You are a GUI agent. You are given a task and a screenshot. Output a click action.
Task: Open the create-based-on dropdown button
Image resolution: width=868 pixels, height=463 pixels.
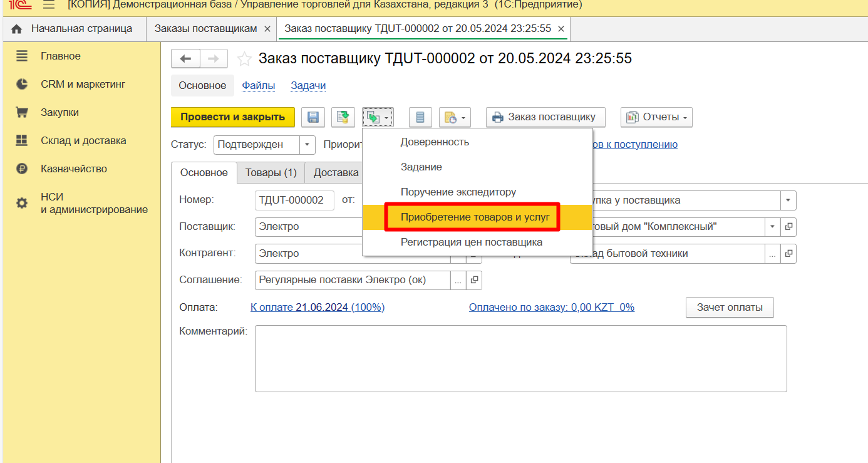click(378, 117)
